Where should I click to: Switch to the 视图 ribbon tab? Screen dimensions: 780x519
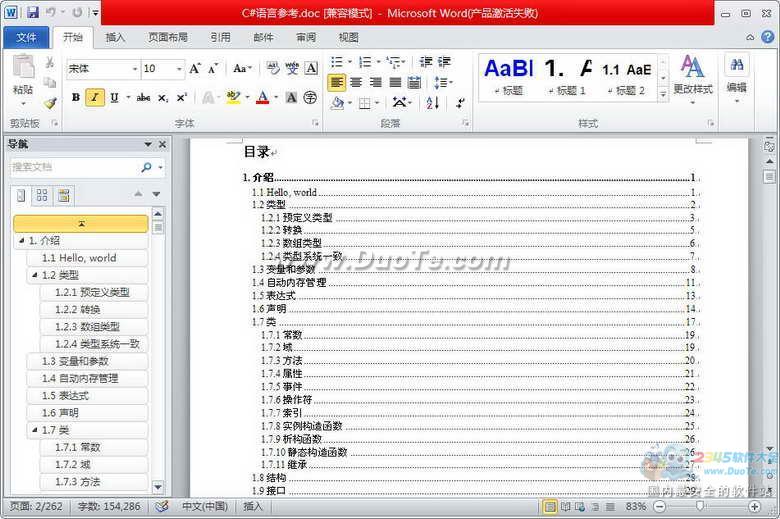[348, 37]
